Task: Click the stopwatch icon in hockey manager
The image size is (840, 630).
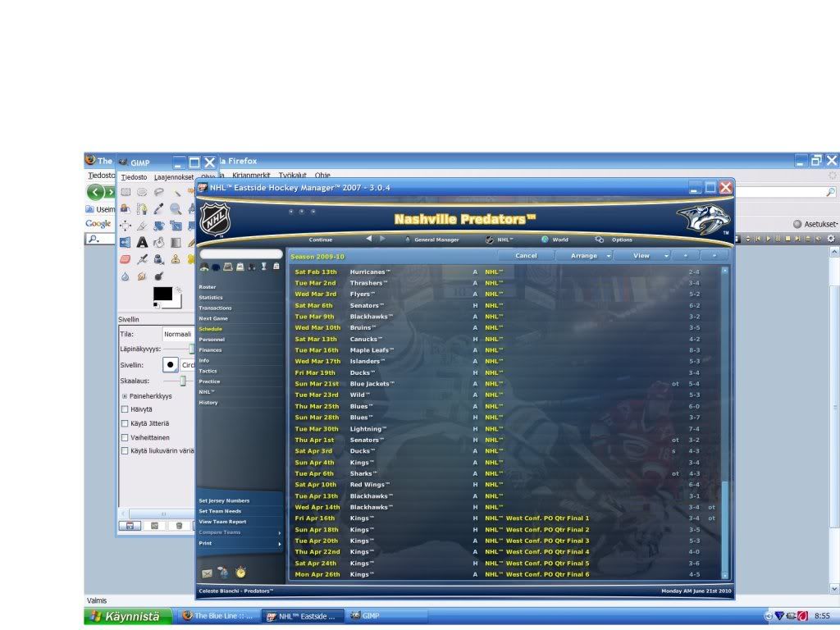Action: click(x=240, y=573)
